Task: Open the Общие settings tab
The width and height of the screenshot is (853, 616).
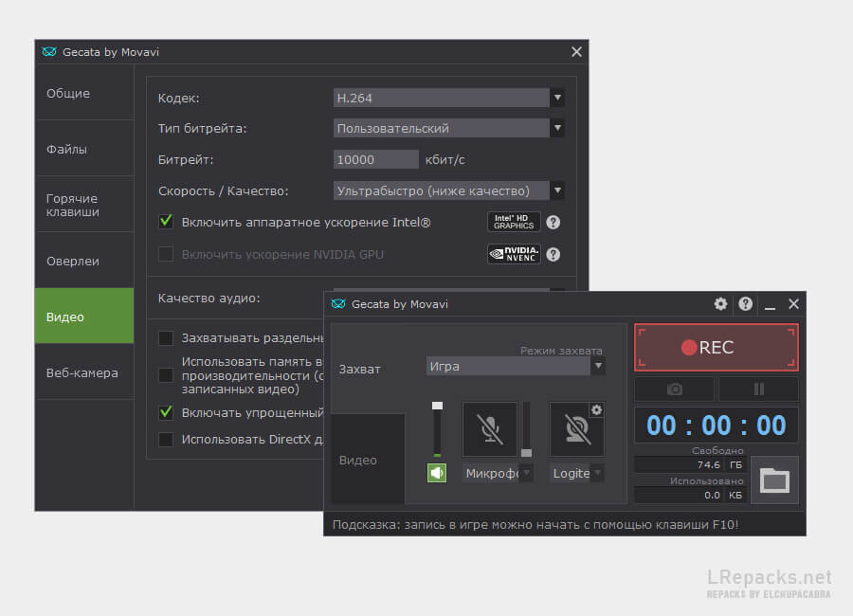Action: point(84,93)
